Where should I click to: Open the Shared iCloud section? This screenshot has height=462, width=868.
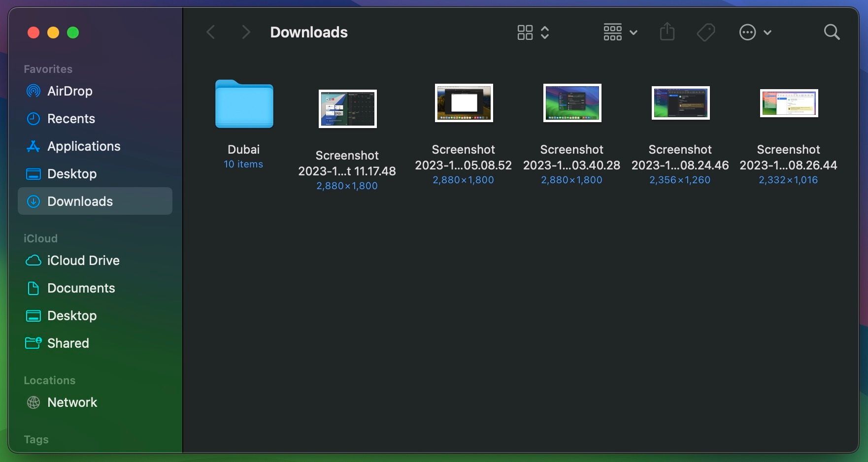[x=67, y=343]
